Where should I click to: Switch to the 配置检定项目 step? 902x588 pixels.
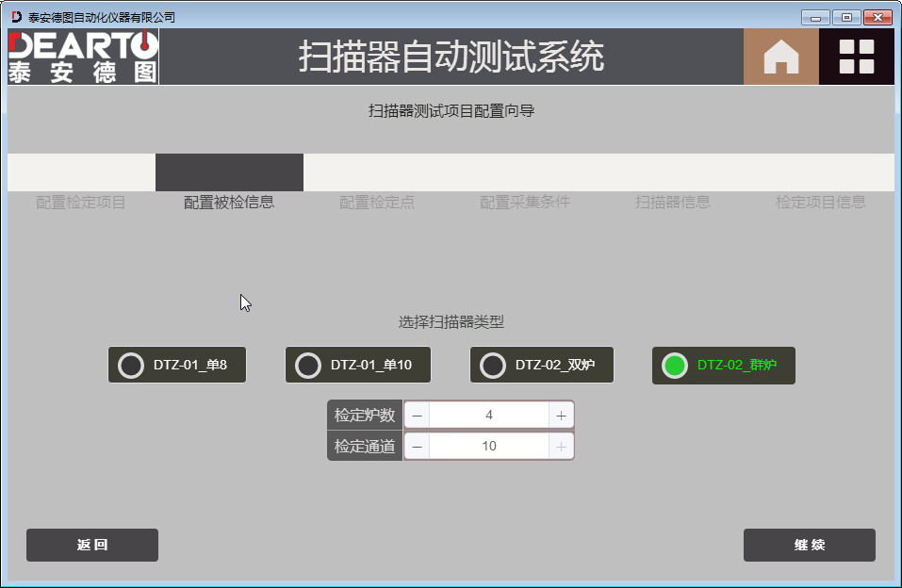pos(81,202)
